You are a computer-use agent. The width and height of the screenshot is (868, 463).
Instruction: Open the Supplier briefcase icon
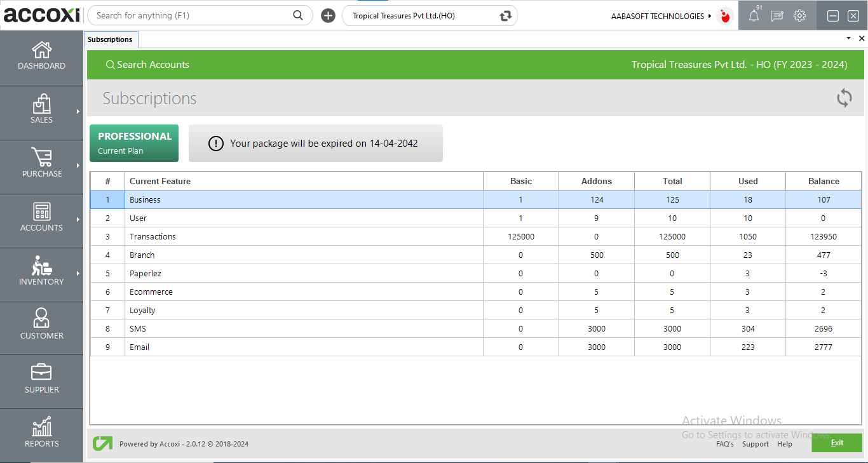click(42, 372)
